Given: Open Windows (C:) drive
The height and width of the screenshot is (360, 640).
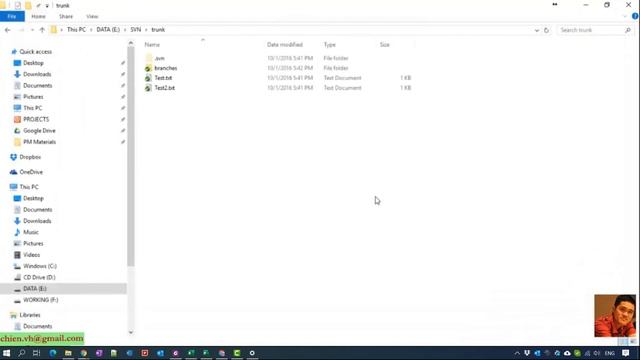Looking at the screenshot, I should (x=40, y=266).
